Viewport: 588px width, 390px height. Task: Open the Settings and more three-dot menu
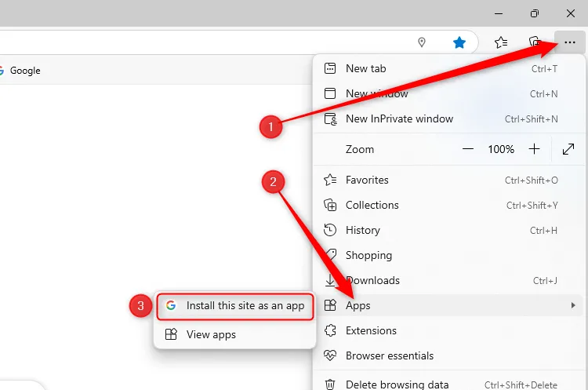tap(569, 42)
